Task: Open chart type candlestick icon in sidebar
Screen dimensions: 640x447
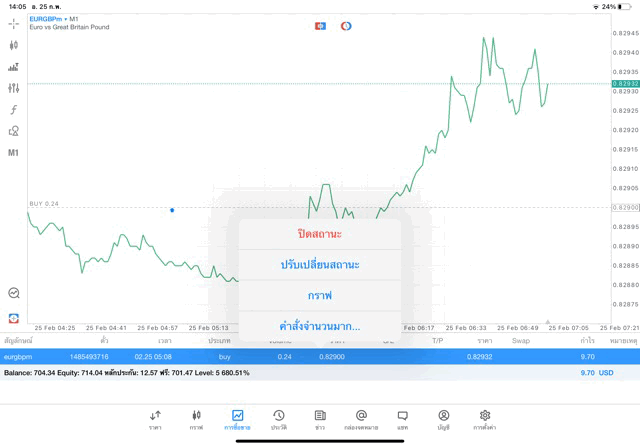Action: pyautogui.click(x=13, y=45)
